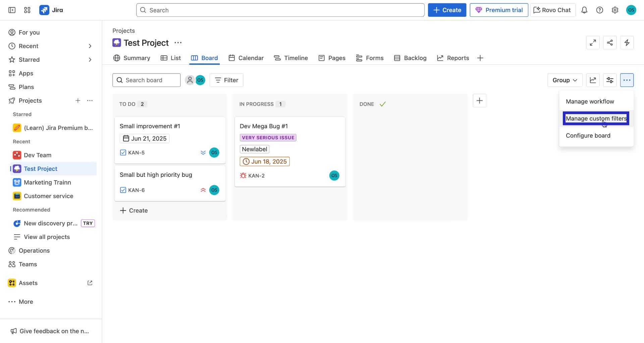Select Manage workflow from the menu
The image size is (644, 343).
(590, 101)
